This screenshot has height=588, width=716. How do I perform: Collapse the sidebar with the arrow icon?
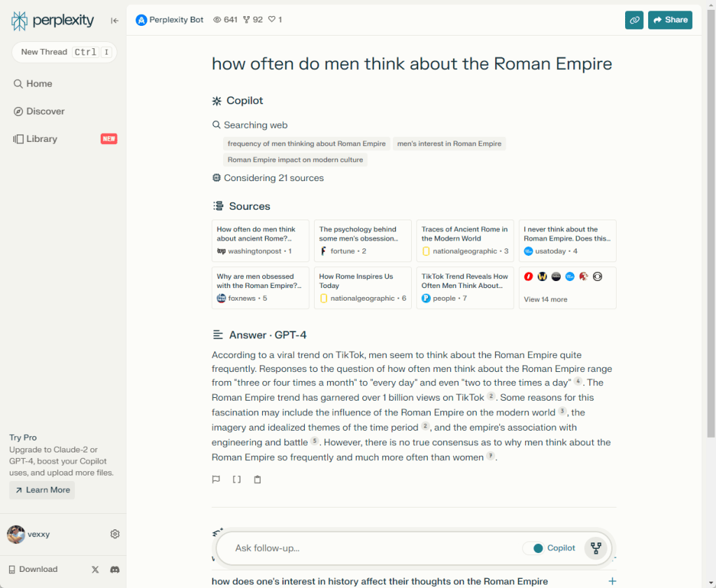point(115,20)
